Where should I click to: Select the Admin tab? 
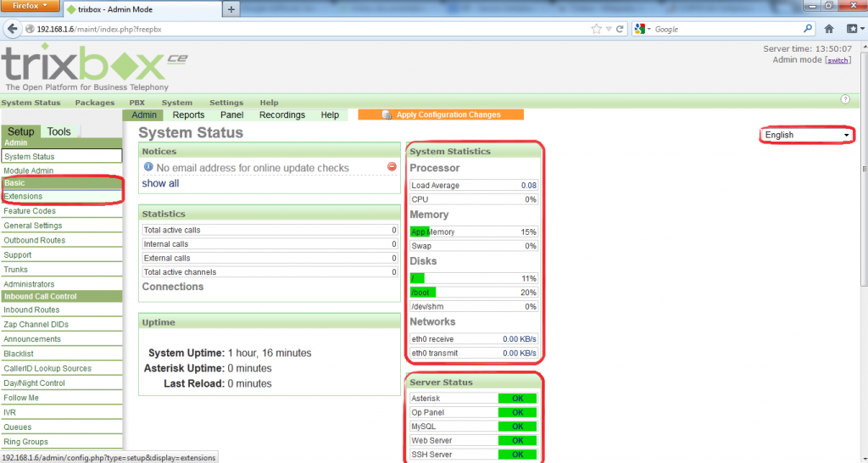[x=144, y=115]
